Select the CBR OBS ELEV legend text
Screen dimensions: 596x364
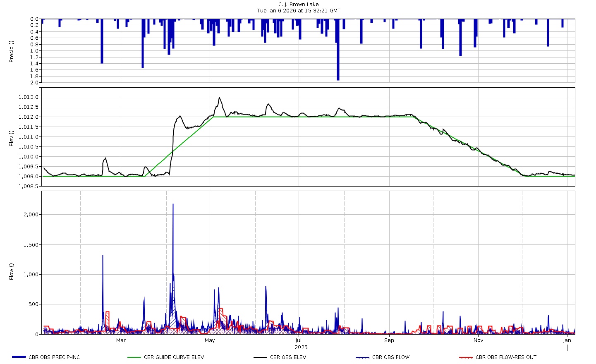click(288, 357)
